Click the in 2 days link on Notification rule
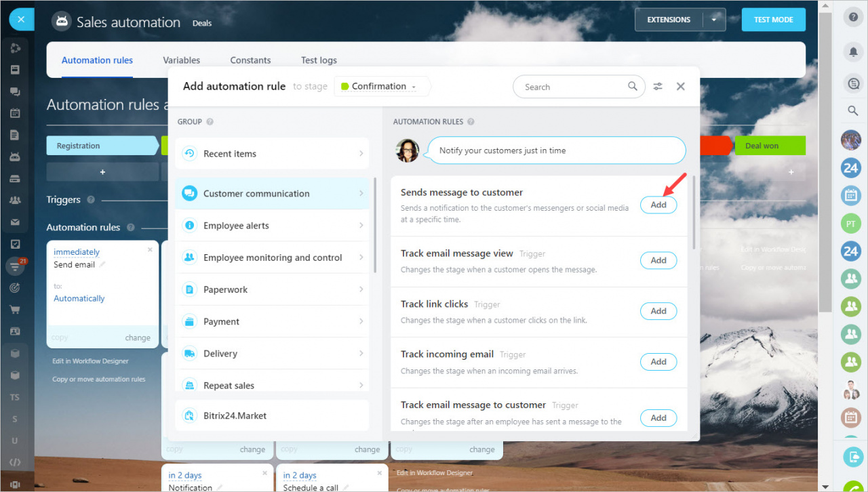868x492 pixels. click(x=185, y=476)
